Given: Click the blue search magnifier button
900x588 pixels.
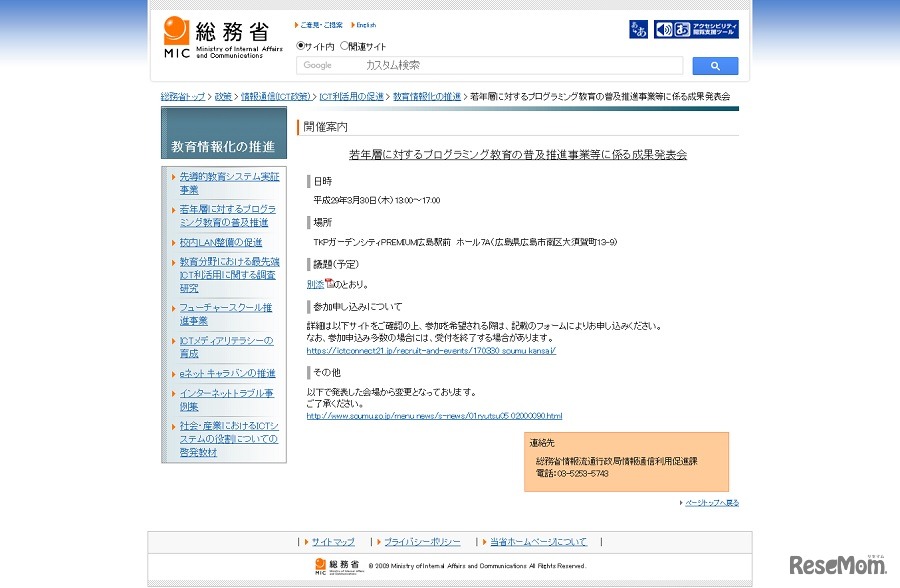Looking at the screenshot, I should (x=715, y=65).
